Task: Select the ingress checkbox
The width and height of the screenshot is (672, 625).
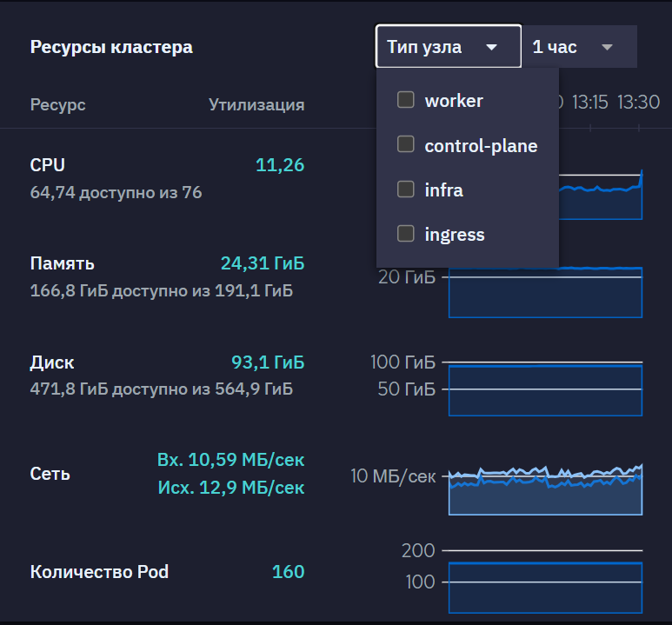Action: [x=405, y=234]
